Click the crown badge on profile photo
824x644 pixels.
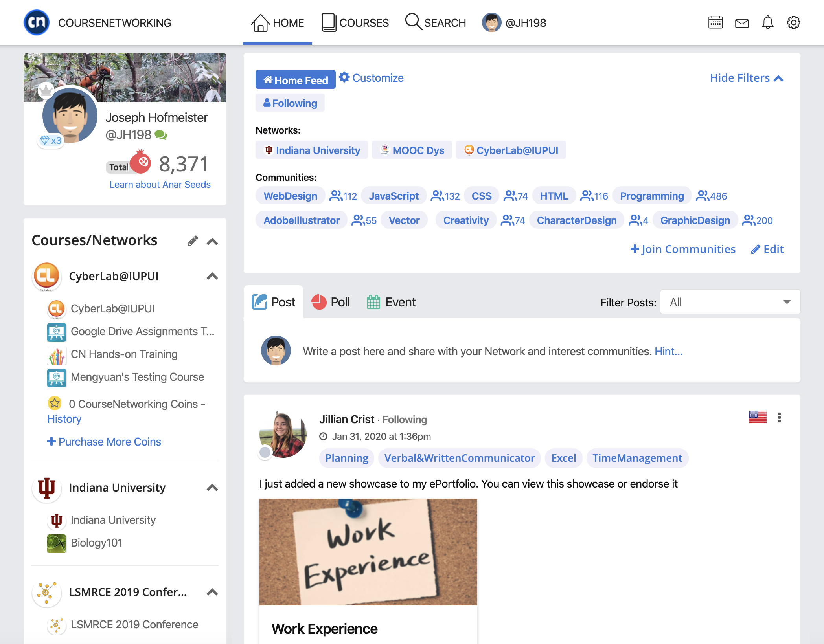pyautogui.click(x=46, y=90)
